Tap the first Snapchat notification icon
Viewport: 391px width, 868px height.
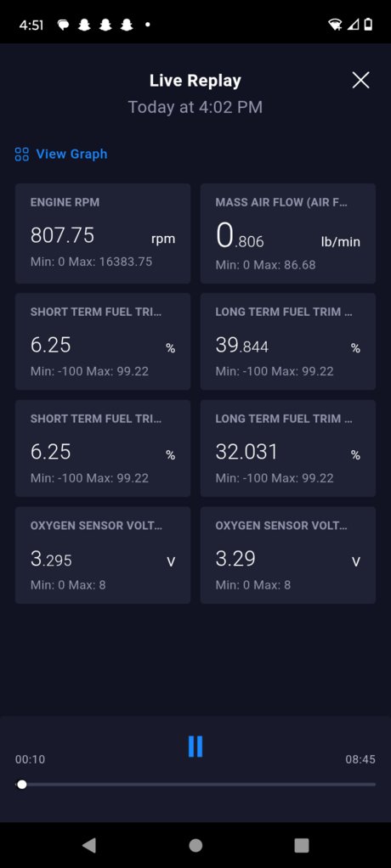(84, 25)
